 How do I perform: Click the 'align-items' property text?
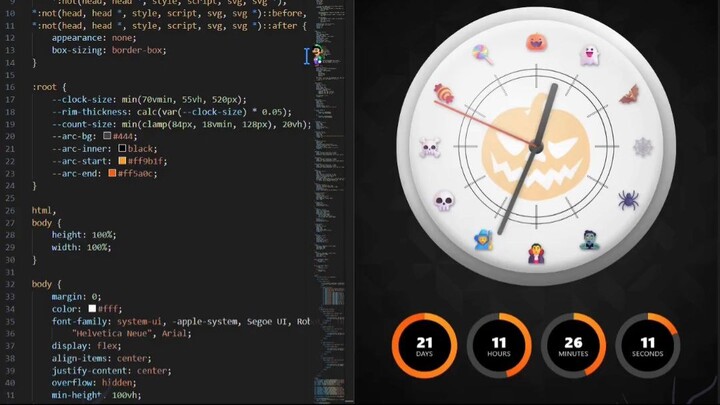click(x=81, y=358)
